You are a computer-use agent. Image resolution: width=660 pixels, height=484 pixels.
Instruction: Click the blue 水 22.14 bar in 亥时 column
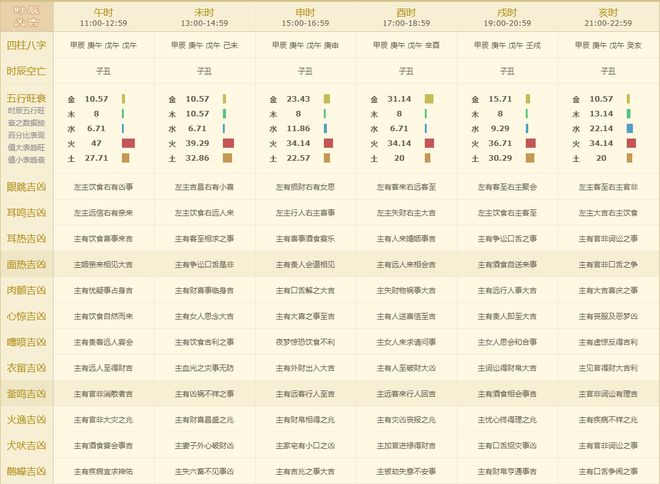click(x=630, y=129)
